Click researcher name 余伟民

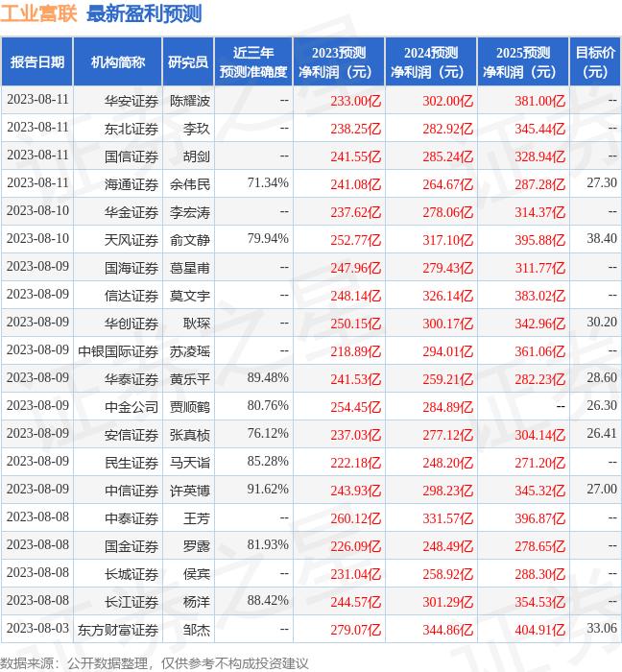pos(190,184)
